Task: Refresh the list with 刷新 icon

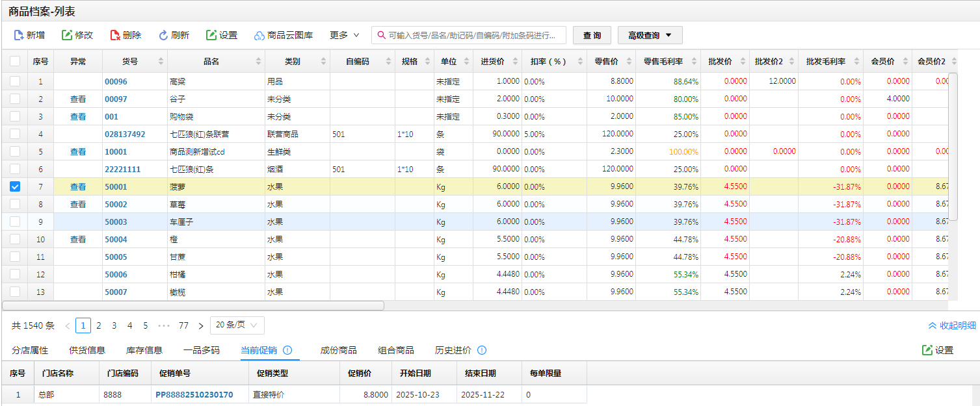Action: tap(163, 35)
